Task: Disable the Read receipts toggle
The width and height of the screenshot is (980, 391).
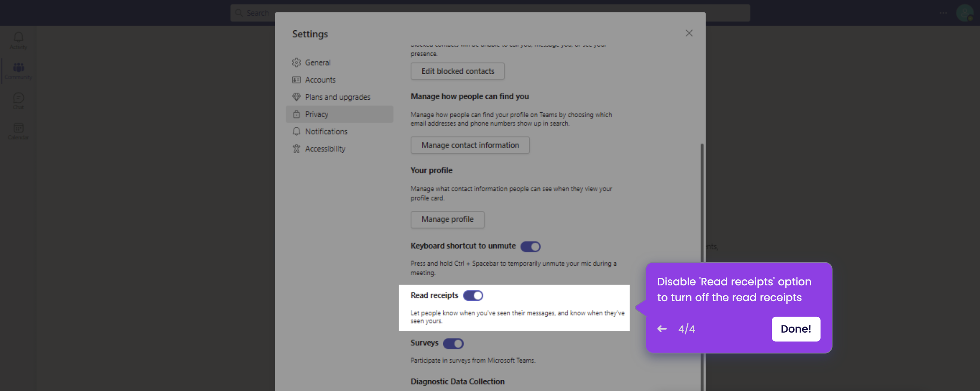Action: [x=474, y=295]
